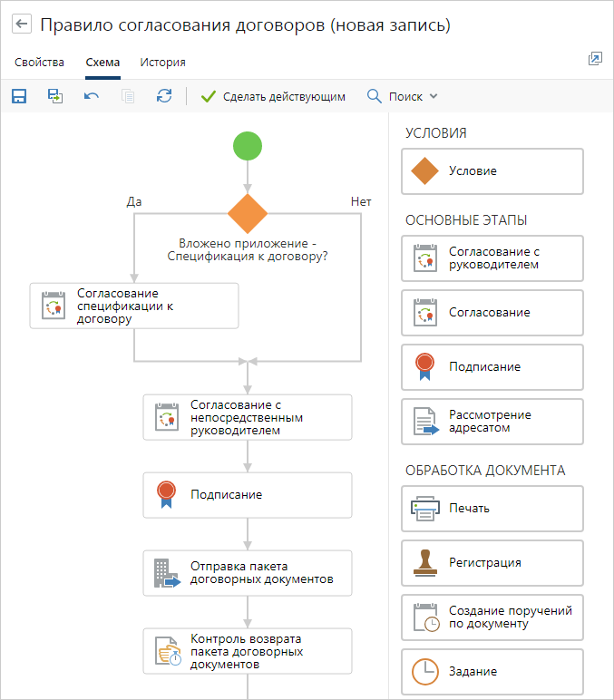Select the green start circle node
This screenshot has height=700, width=614.
point(247,146)
